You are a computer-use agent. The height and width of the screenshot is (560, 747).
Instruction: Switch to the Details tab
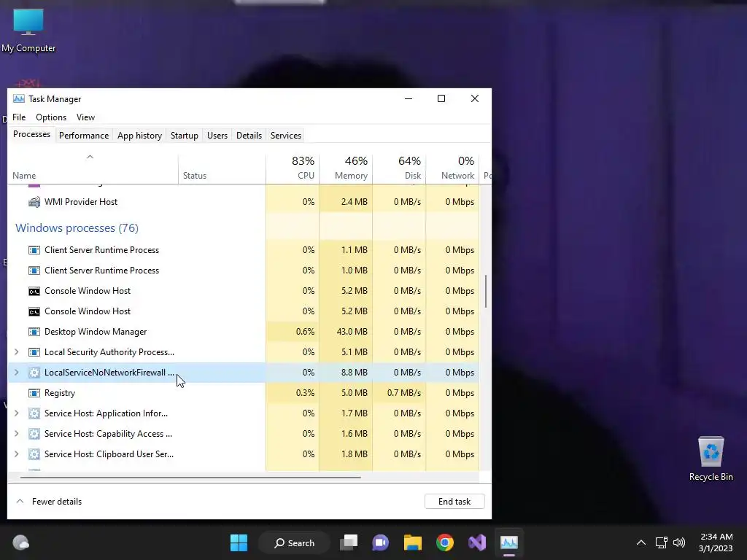coord(249,136)
